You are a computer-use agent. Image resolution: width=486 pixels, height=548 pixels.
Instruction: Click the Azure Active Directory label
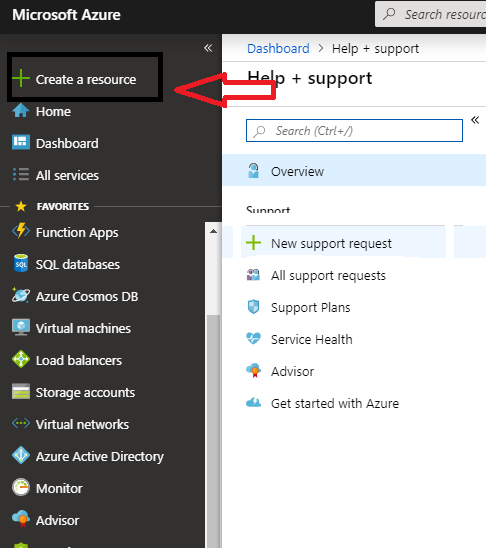[x=100, y=456]
